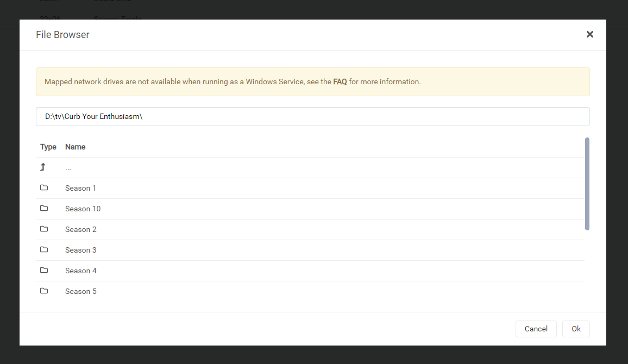Go up to the parent folder via the arrow icon
628x364 pixels.
click(x=43, y=167)
